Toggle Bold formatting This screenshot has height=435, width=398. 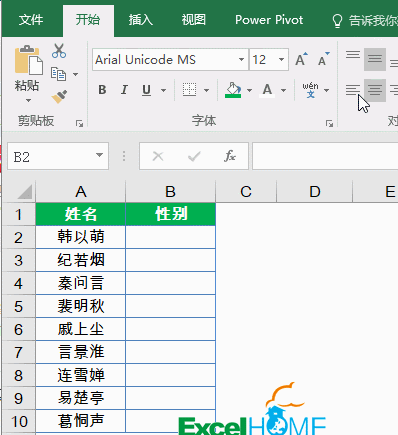(102, 90)
